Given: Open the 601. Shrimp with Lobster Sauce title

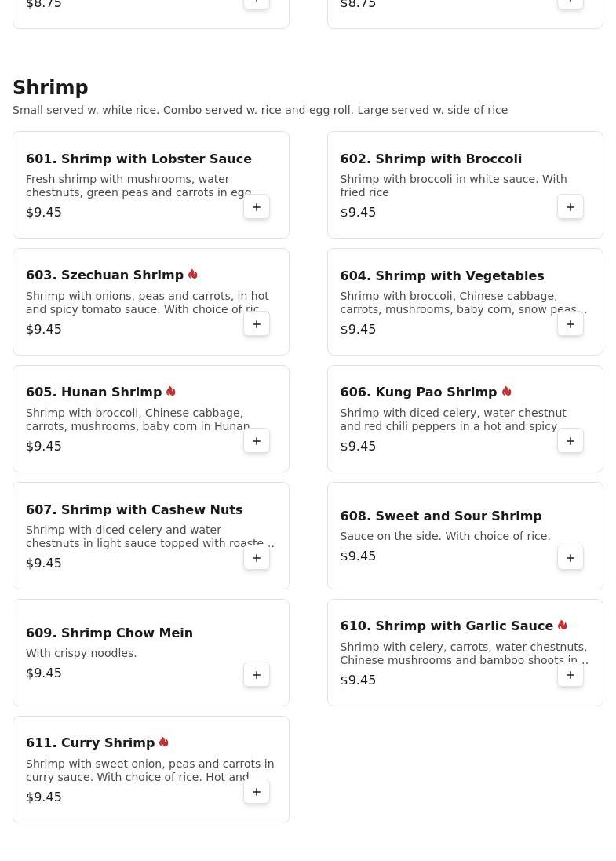Looking at the screenshot, I should (x=139, y=159).
